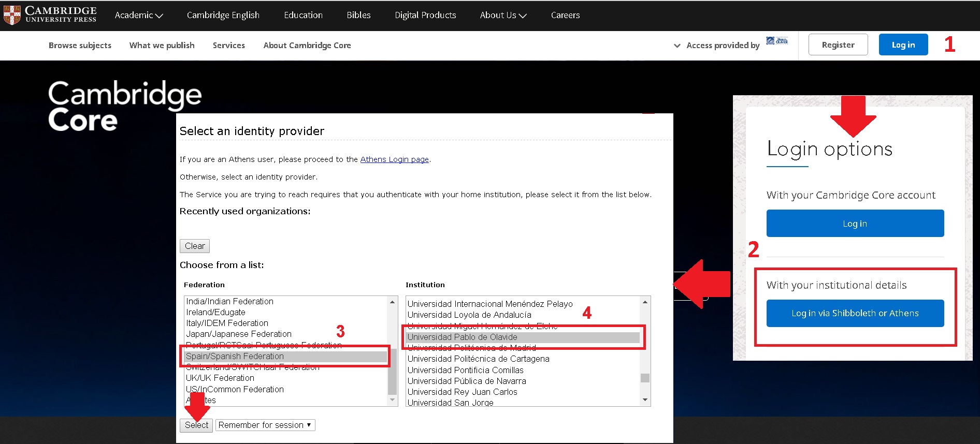Image resolution: width=980 pixels, height=444 pixels.
Task: Select Ireland/Edugate in Federation list
Action: (285, 312)
